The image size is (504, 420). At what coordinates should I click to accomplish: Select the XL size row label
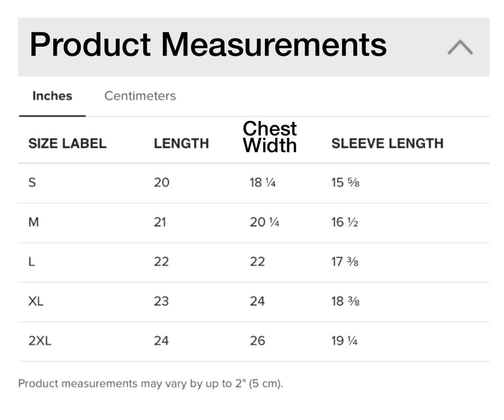click(36, 301)
